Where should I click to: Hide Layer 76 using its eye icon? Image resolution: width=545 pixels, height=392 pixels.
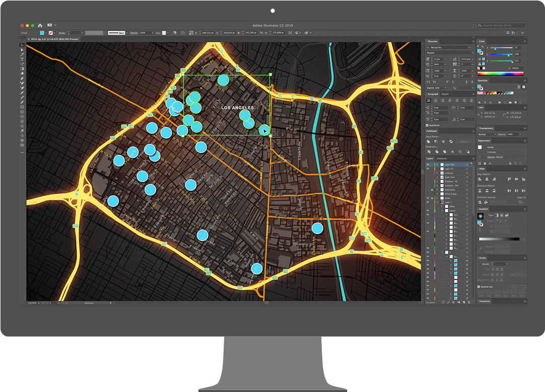[x=428, y=169]
